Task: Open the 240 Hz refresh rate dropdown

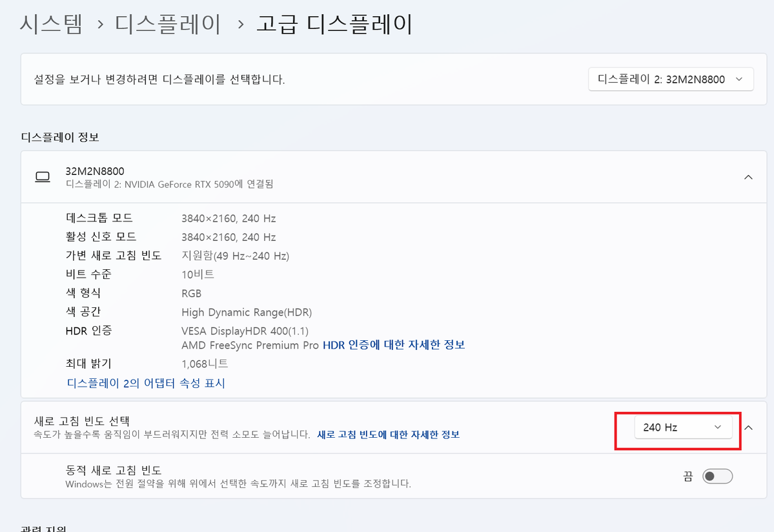Action: (683, 427)
